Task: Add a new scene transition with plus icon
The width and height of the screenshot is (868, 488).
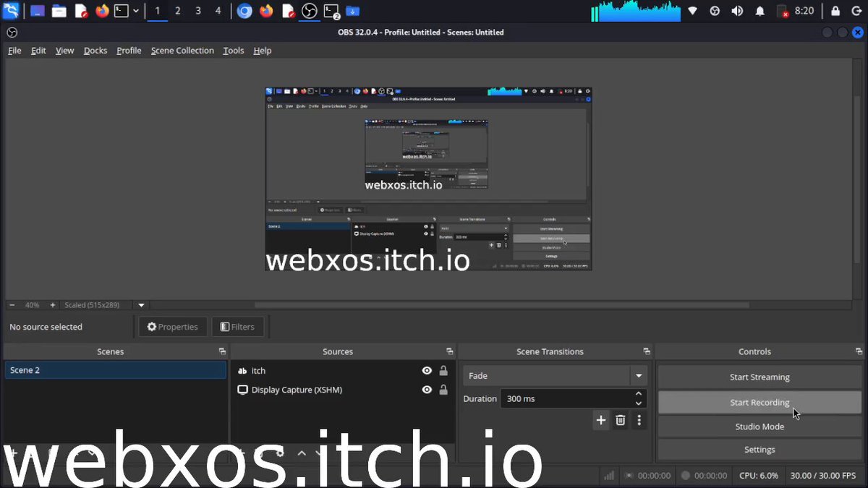Action: [x=601, y=420]
